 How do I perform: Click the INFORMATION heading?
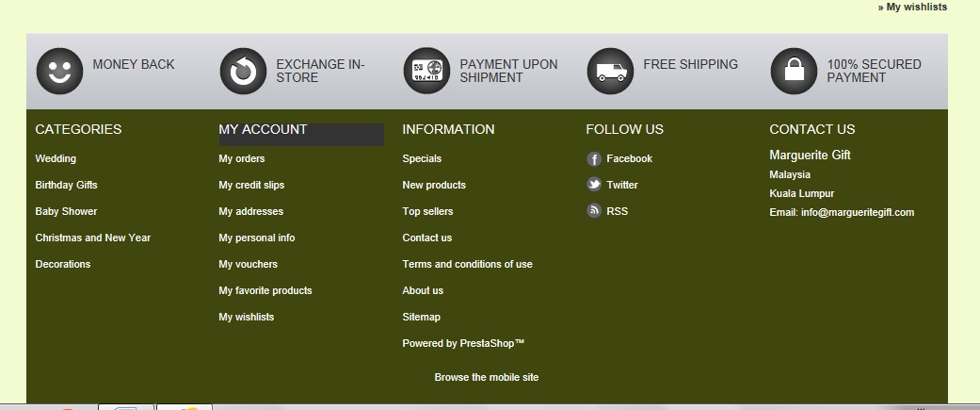[x=448, y=129]
